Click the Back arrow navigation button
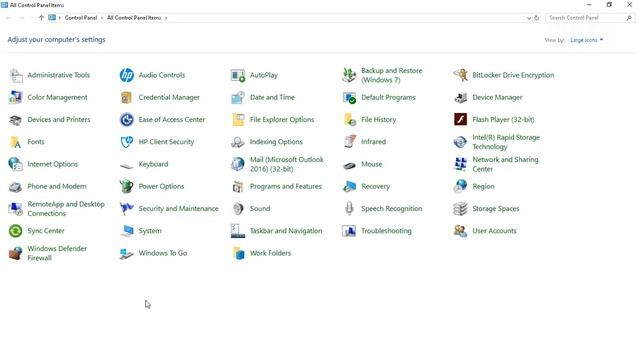The image size is (640, 360). (9, 18)
